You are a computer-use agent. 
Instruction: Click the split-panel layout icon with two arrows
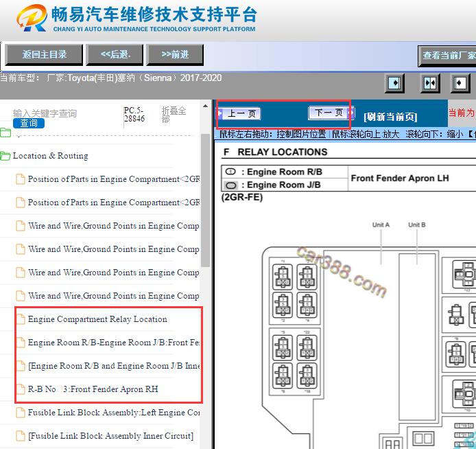(x=430, y=82)
